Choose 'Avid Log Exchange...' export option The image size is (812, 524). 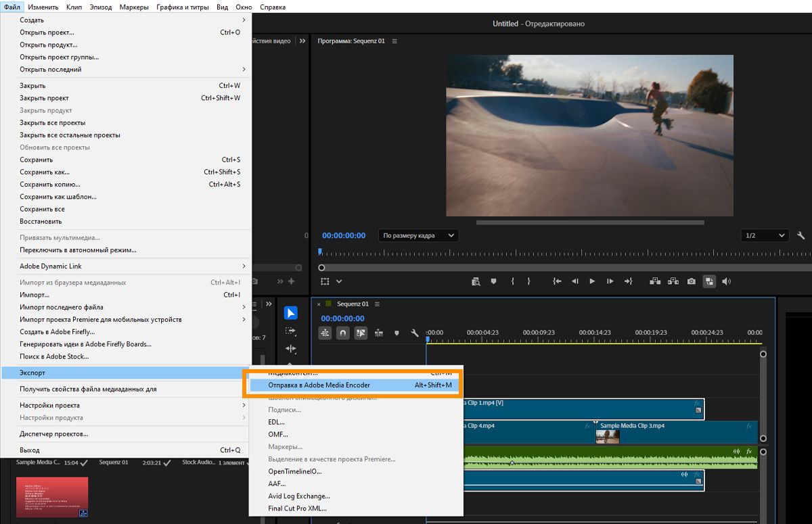pos(355,496)
